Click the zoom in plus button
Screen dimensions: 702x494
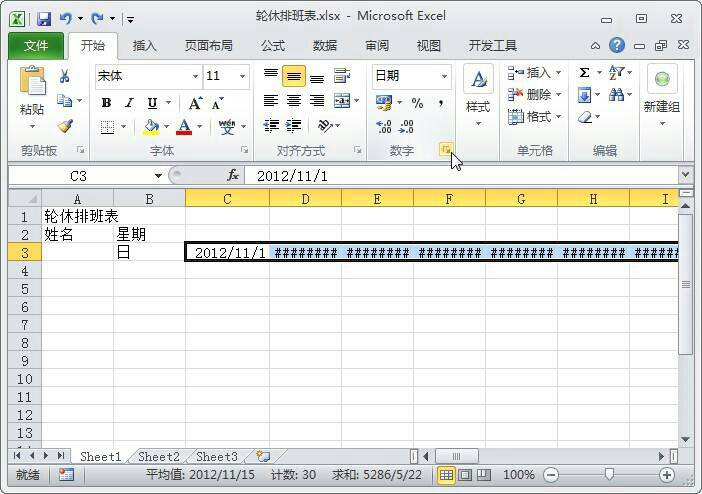click(667, 475)
